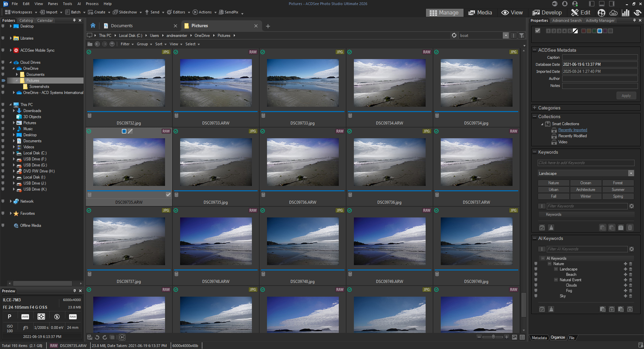644x349 pixels.
Task: Toggle the tagged checkbox in Properties
Action: tap(538, 31)
